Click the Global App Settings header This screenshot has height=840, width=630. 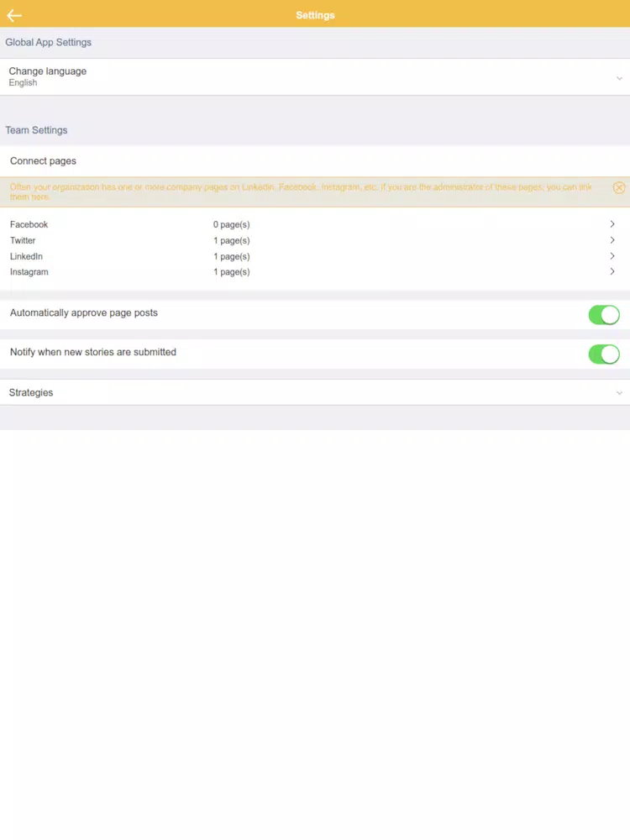[x=48, y=42]
